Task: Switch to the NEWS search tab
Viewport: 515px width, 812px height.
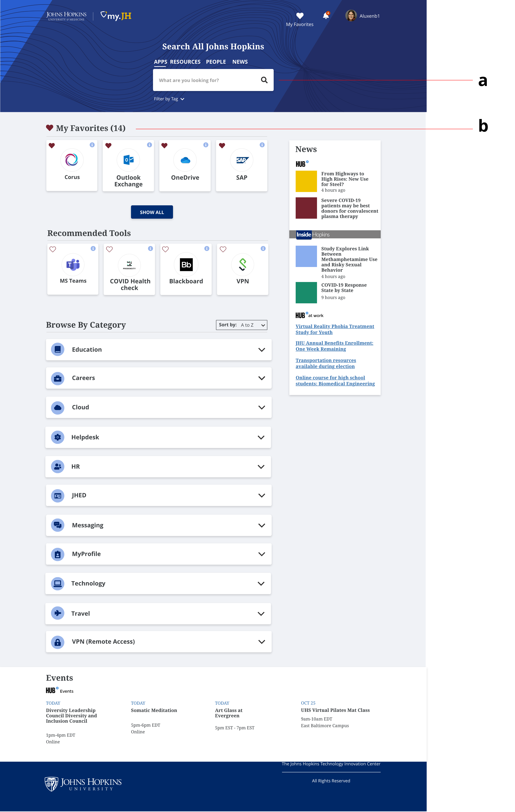Action: pyautogui.click(x=240, y=62)
